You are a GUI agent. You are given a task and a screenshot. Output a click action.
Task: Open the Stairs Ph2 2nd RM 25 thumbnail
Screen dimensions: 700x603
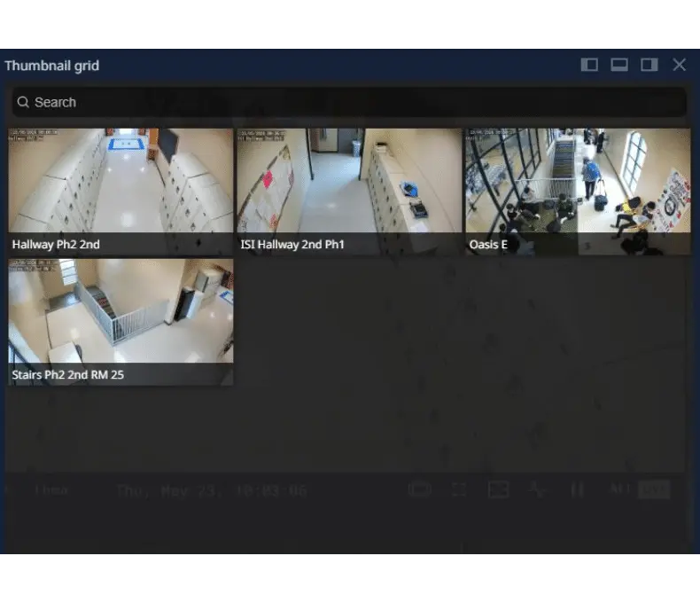pos(121,322)
